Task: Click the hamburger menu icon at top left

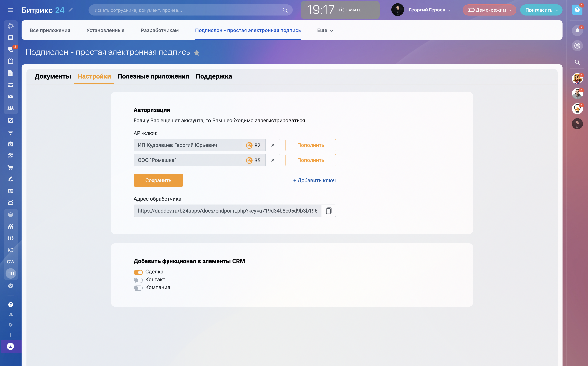Action: pos(11,10)
